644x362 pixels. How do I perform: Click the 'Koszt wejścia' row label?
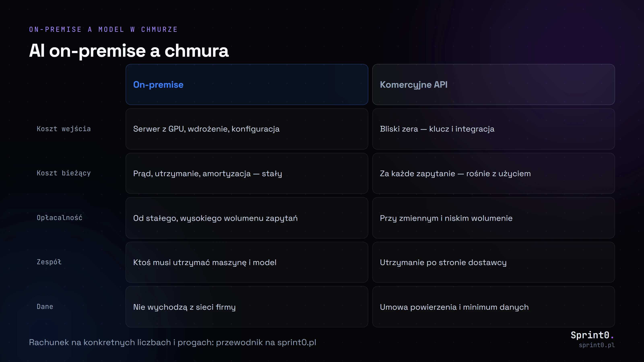click(64, 129)
